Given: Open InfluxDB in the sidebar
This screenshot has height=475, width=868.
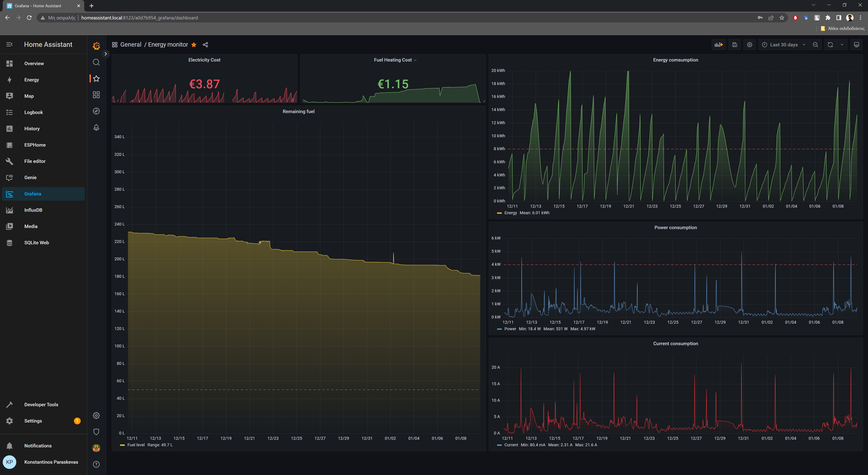Looking at the screenshot, I should (33, 210).
